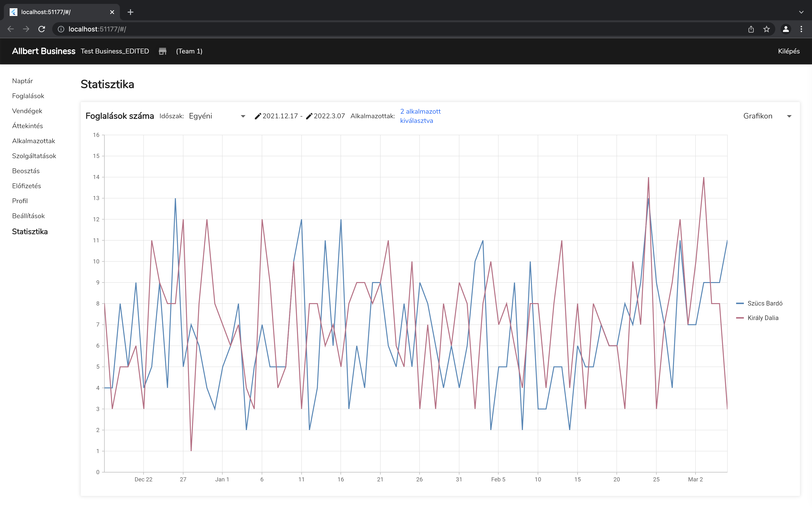812x508 pixels.
Task: Open Szolgáltatások in sidebar
Action: (x=34, y=156)
